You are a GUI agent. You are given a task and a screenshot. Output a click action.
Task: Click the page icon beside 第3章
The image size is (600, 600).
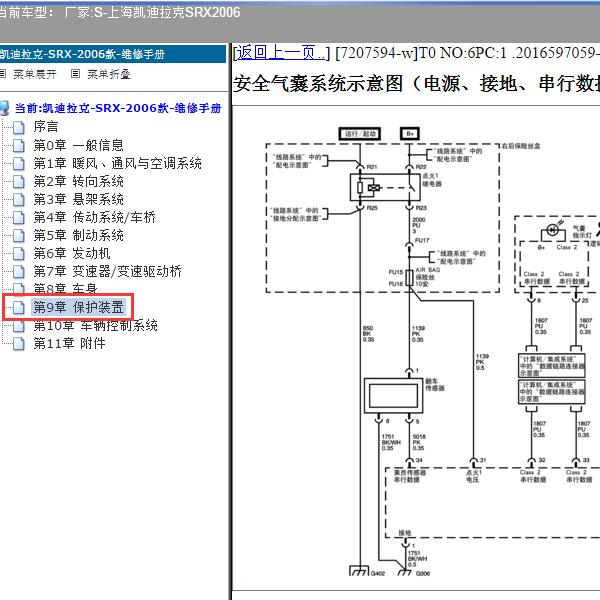coord(18,200)
